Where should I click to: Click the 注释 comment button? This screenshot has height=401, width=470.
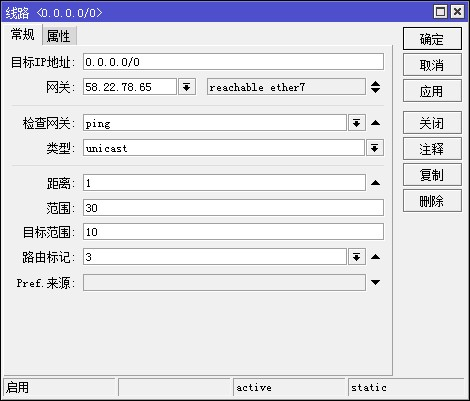point(432,149)
